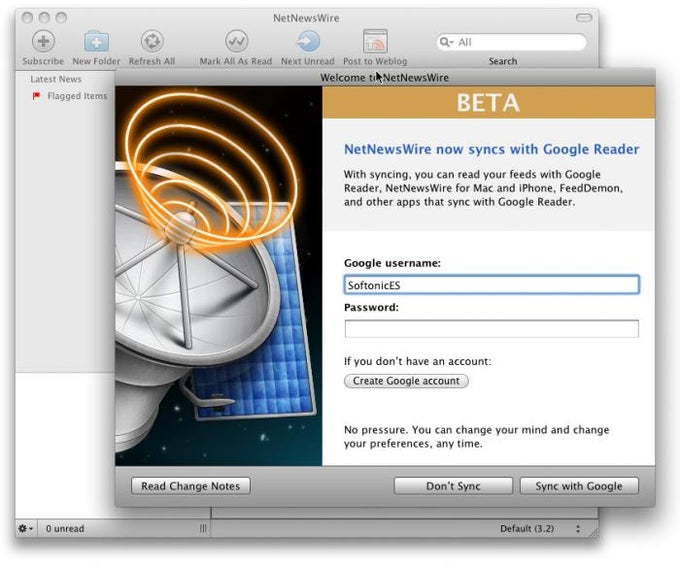The width and height of the screenshot is (680, 568).
Task: Open search scope magnifier dropdown
Action: point(446,42)
